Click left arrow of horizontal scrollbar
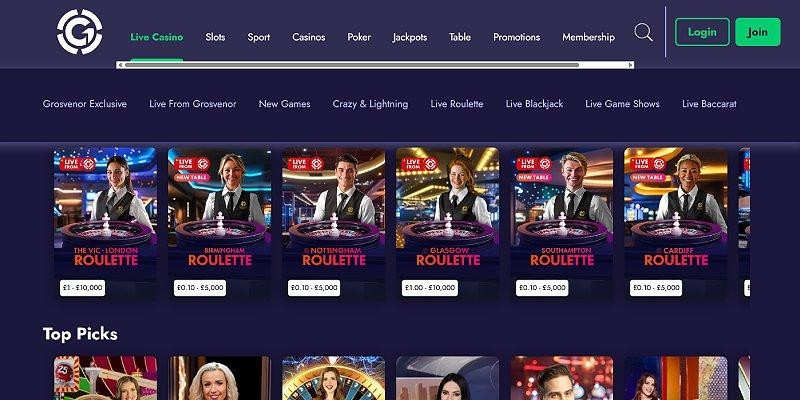This screenshot has height=400, width=800. tap(120, 65)
